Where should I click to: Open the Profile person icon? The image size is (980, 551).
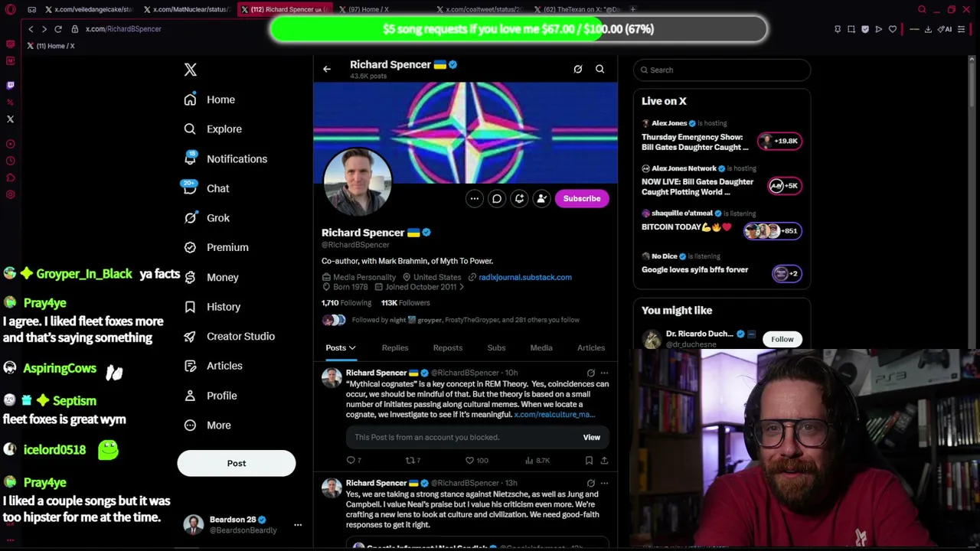tap(190, 396)
